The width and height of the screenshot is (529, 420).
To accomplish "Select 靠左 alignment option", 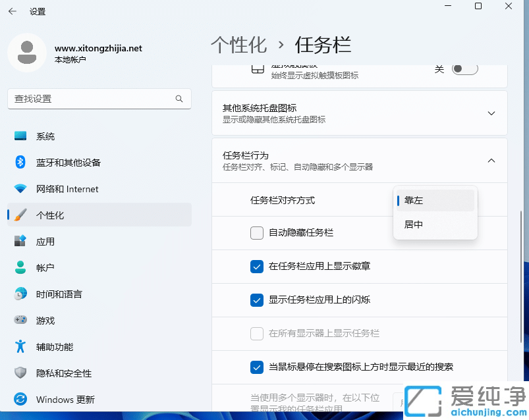I will pos(435,201).
